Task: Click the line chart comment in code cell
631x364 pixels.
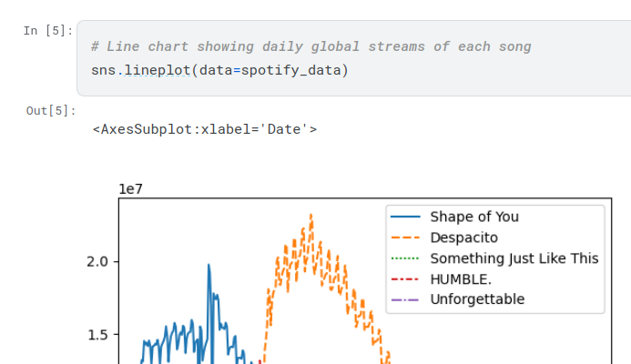Action: click(310, 46)
